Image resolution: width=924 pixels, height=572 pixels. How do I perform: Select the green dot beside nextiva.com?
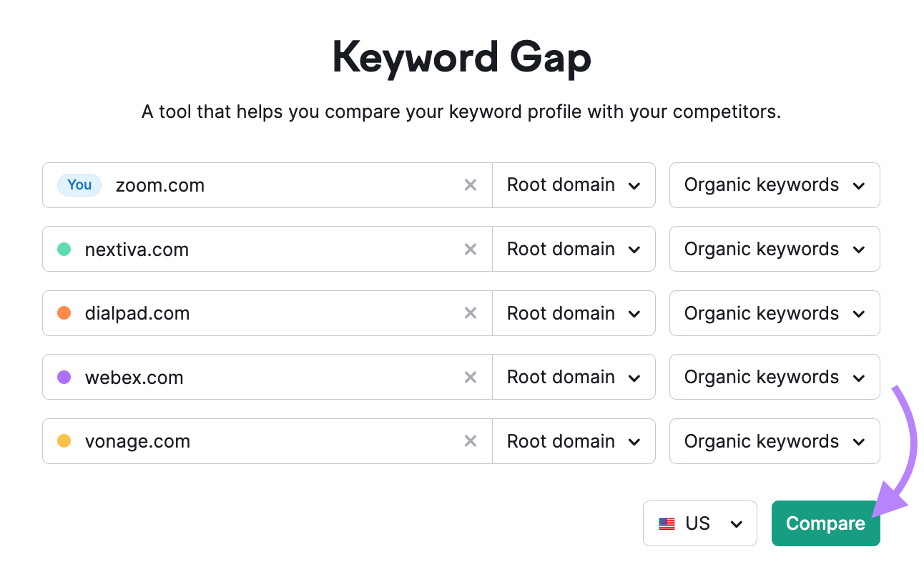point(64,249)
